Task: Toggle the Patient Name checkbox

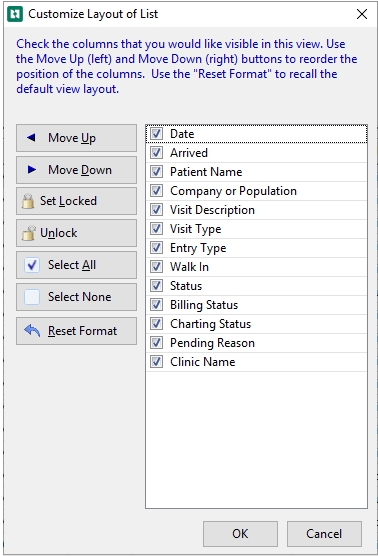Action: pos(156,172)
